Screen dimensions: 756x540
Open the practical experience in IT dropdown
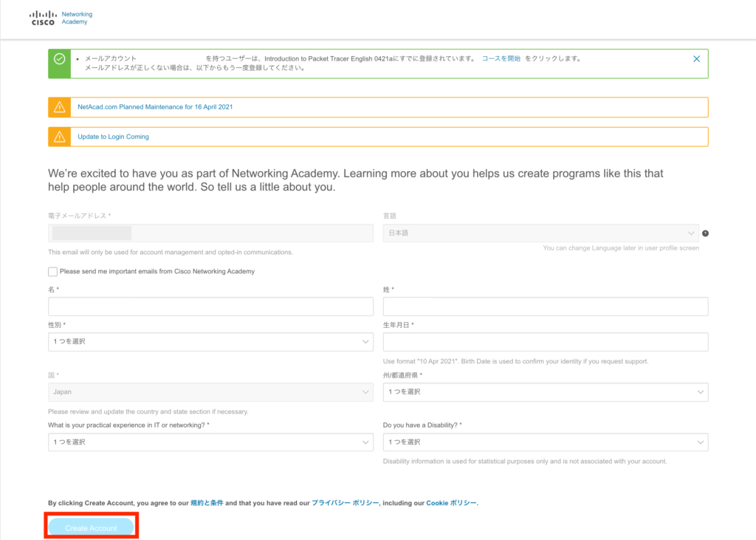210,442
